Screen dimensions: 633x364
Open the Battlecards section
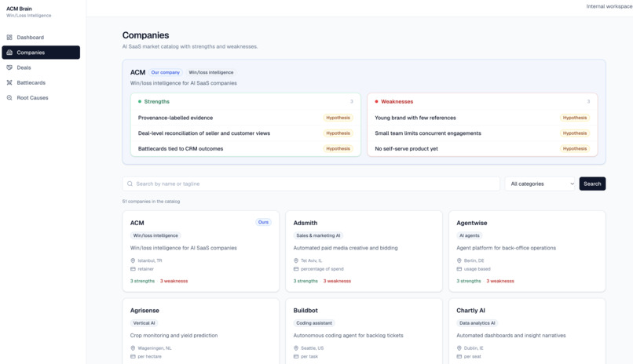point(41,82)
